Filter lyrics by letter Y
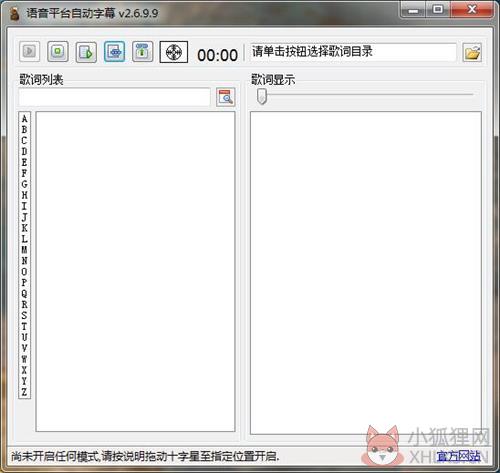 point(24,381)
